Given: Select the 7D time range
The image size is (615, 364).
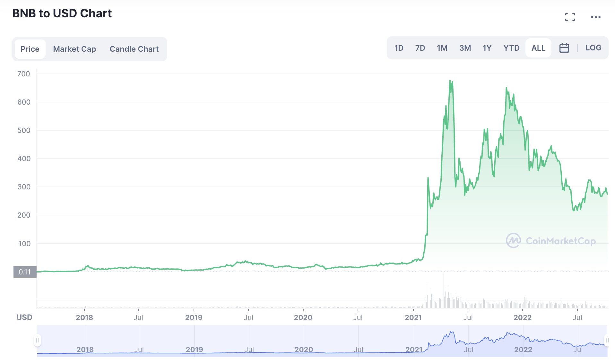Looking at the screenshot, I should pyautogui.click(x=420, y=48).
